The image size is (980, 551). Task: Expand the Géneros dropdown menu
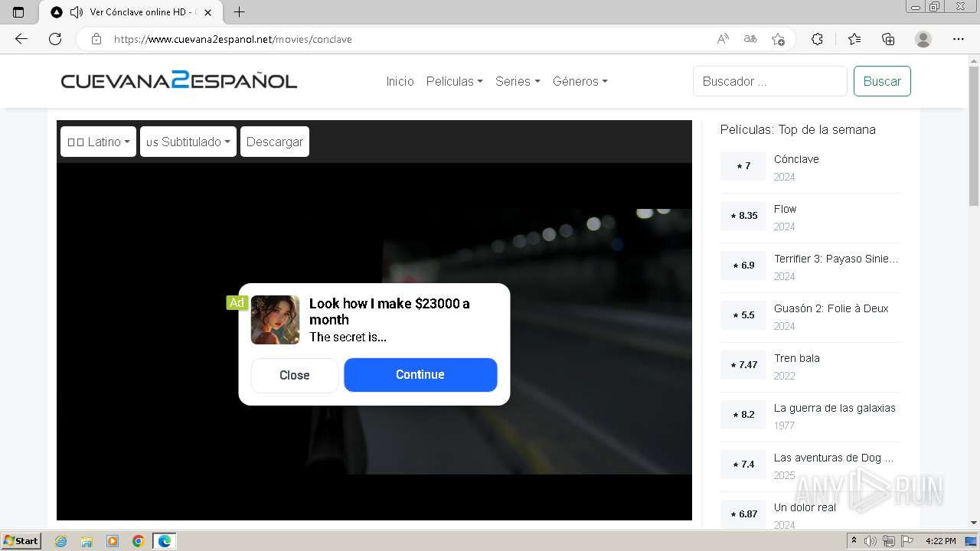coord(580,81)
